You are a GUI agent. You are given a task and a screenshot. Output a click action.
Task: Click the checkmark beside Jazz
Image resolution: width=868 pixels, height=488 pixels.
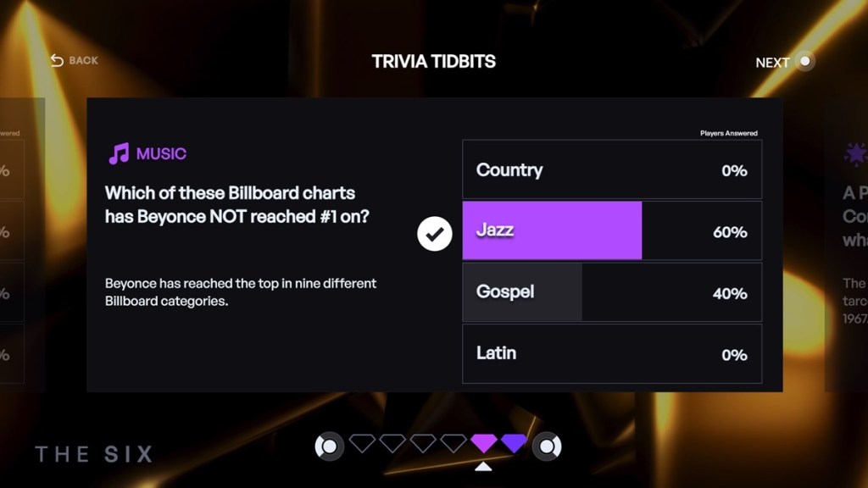435,233
